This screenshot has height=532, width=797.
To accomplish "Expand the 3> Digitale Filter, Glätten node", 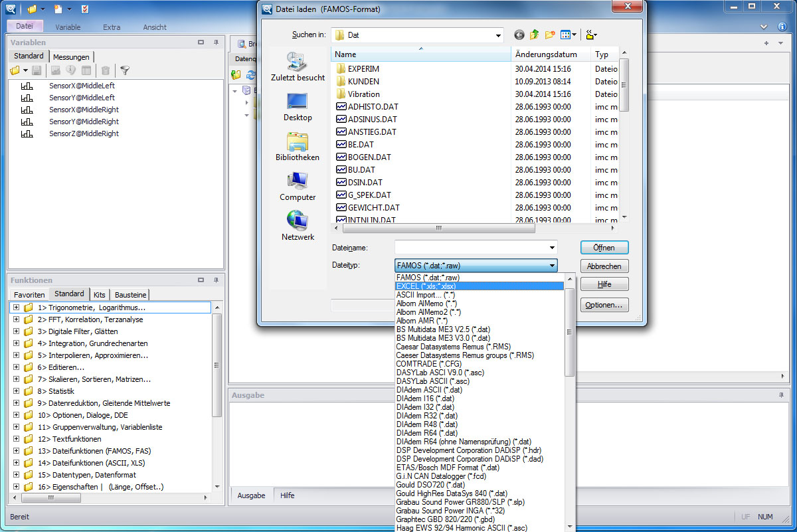I will click(x=16, y=331).
